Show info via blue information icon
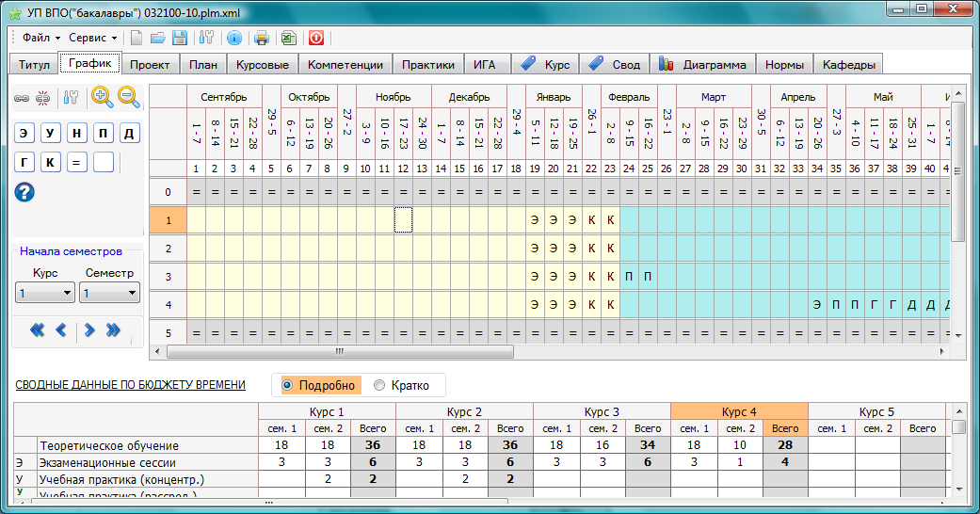 point(234,39)
